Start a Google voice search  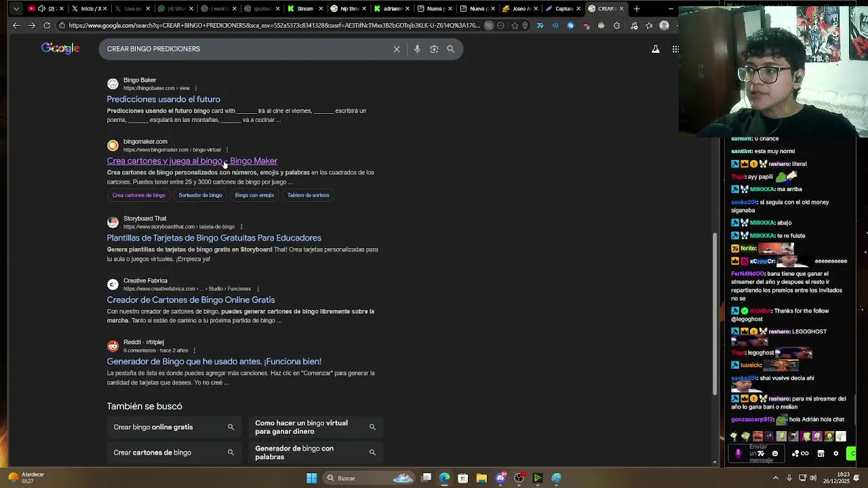click(x=416, y=49)
